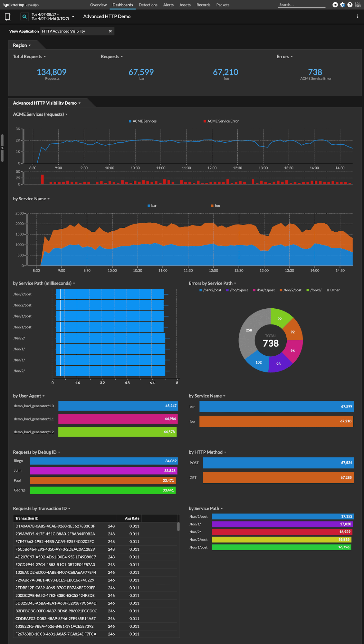Expand the Region section menu
This screenshot has width=364, height=644.
point(22,45)
